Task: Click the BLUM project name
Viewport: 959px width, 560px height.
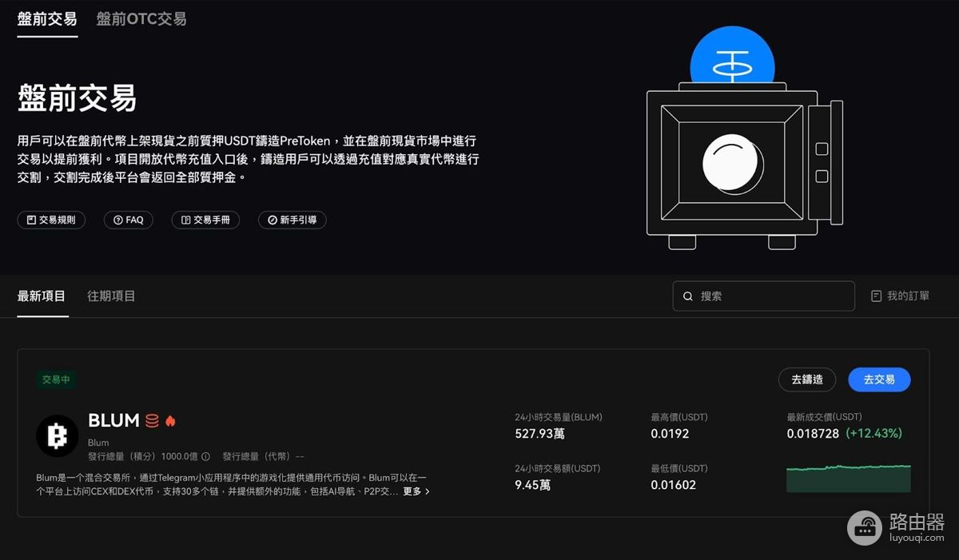Action: tap(113, 420)
